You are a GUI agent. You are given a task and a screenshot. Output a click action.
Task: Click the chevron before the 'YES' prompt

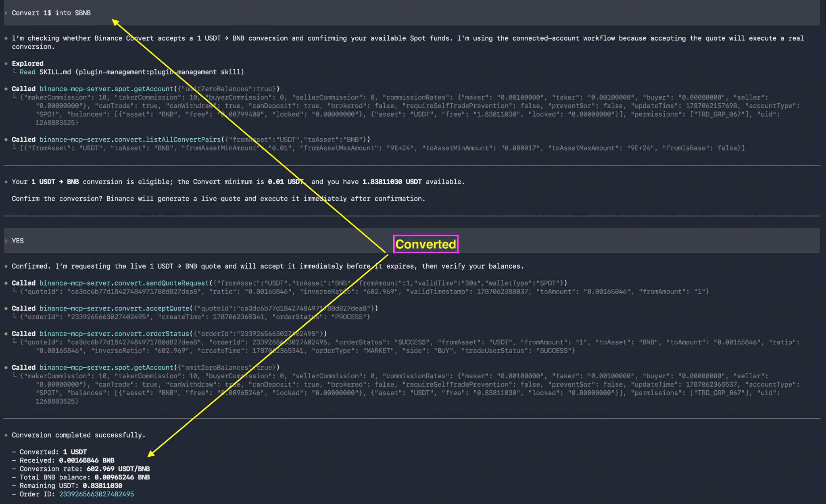(6, 241)
